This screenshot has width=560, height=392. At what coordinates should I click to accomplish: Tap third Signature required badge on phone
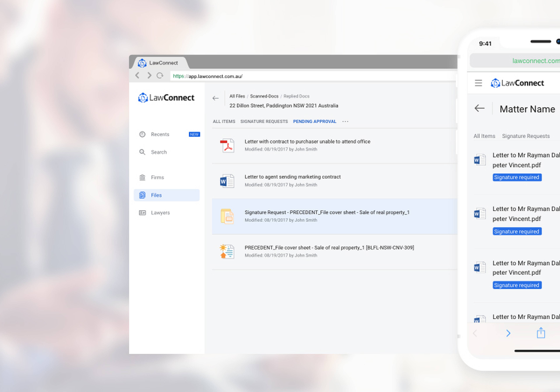517,285
